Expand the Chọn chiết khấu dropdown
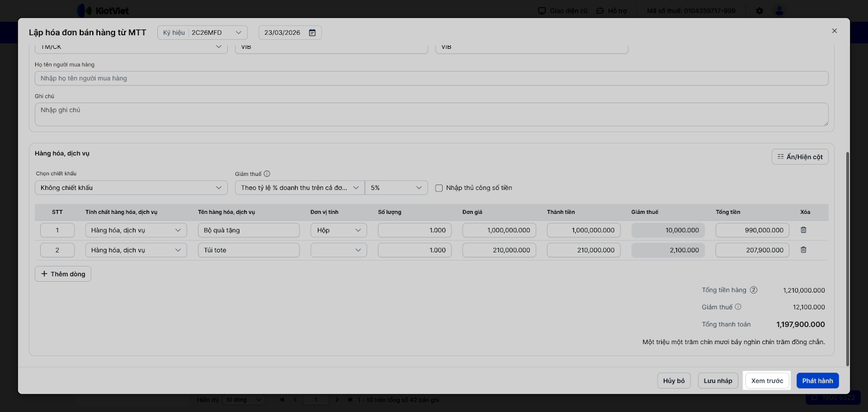The height and width of the screenshot is (412, 868). [x=131, y=188]
